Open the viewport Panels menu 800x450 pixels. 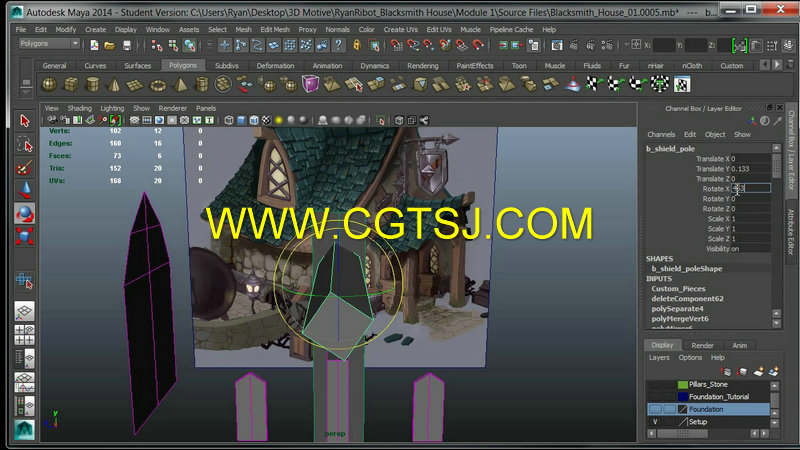pos(206,108)
